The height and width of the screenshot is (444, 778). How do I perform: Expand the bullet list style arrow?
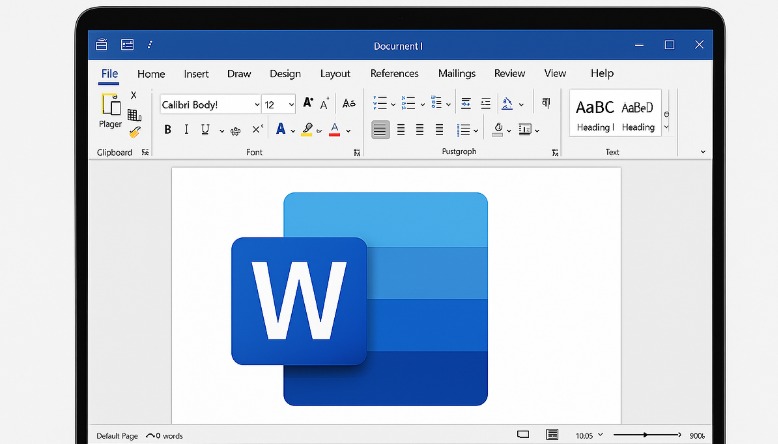click(393, 104)
